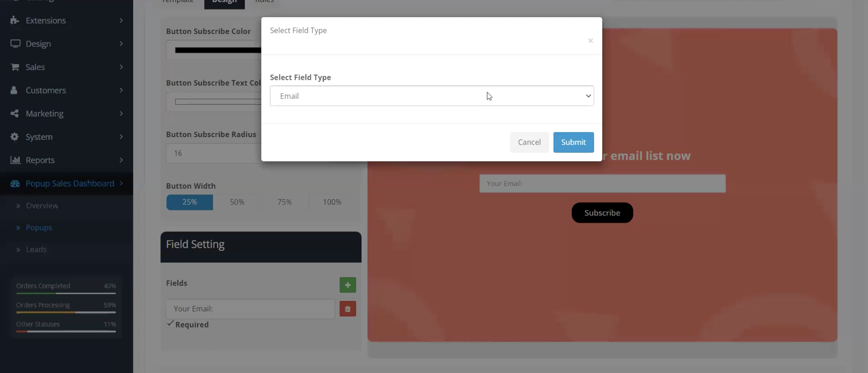868x373 pixels.
Task: Click the Popup Sales Dashboard gauge icon
Action: (x=15, y=183)
